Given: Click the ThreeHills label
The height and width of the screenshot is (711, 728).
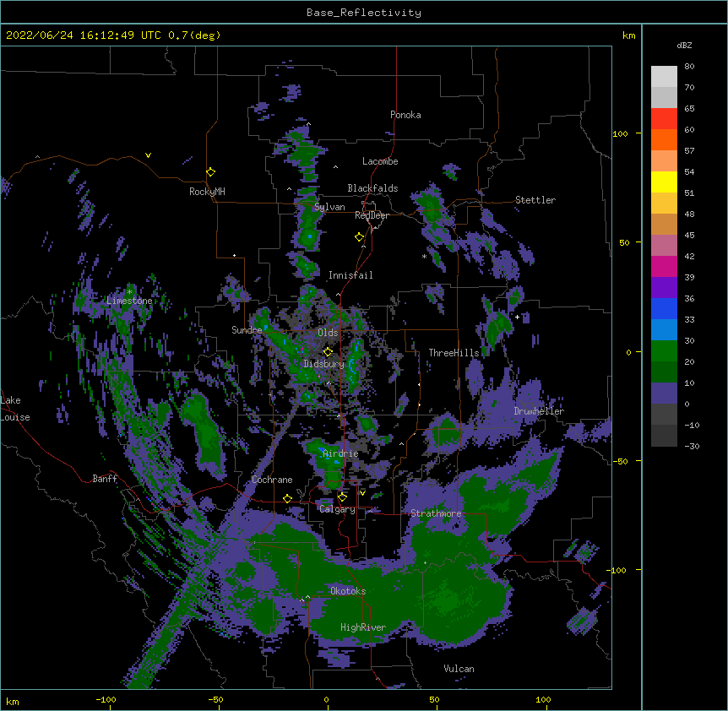Looking at the screenshot, I should 454,353.
